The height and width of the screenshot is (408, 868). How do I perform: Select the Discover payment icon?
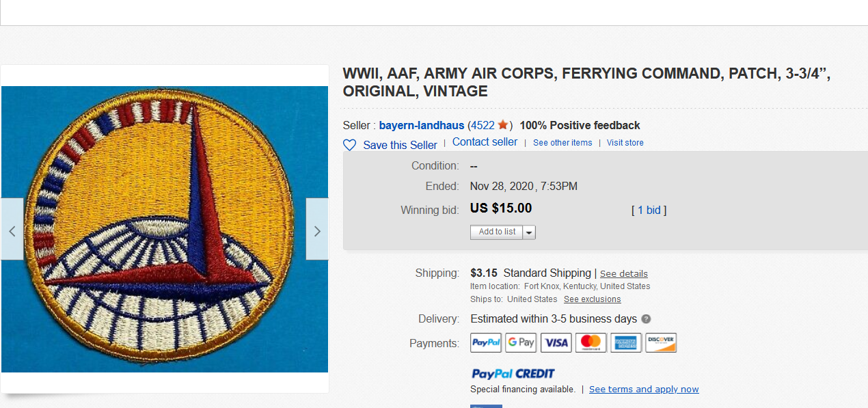[661, 342]
